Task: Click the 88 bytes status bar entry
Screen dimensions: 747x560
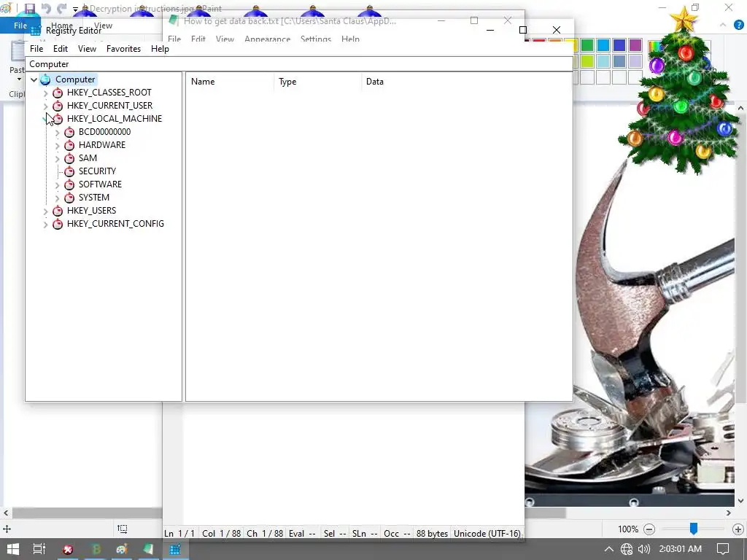Action: click(432, 534)
